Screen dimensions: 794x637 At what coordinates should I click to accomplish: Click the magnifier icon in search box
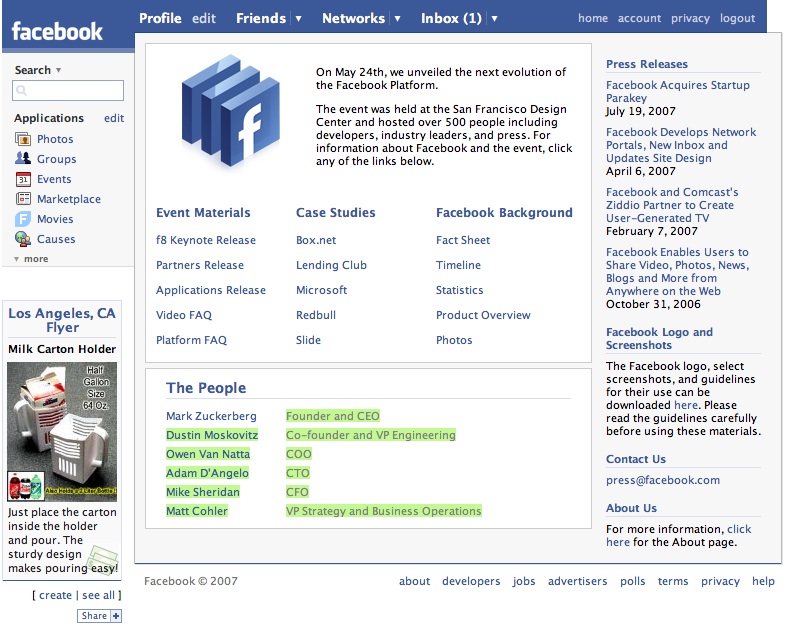point(21,91)
